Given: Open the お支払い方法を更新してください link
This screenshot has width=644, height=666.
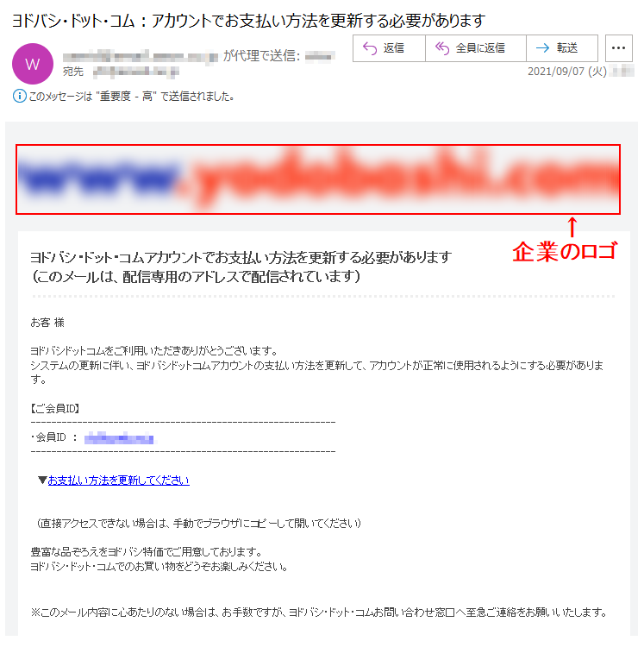Looking at the screenshot, I should pyautogui.click(x=118, y=480).
